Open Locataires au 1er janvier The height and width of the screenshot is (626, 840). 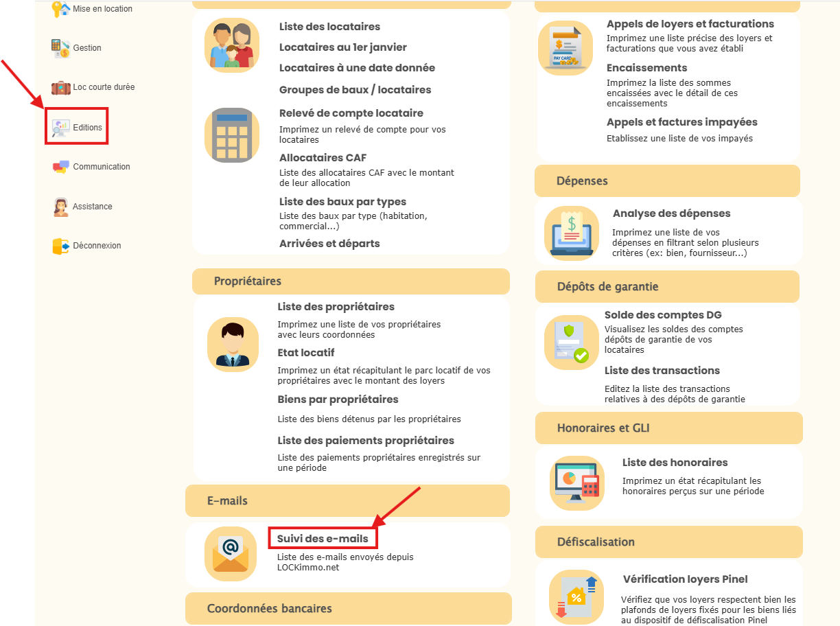[343, 47]
